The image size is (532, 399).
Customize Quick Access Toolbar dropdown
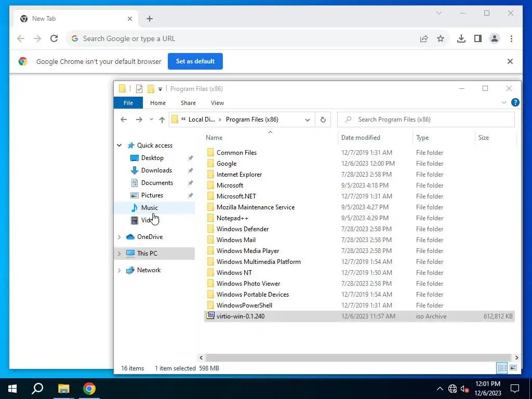(x=160, y=89)
